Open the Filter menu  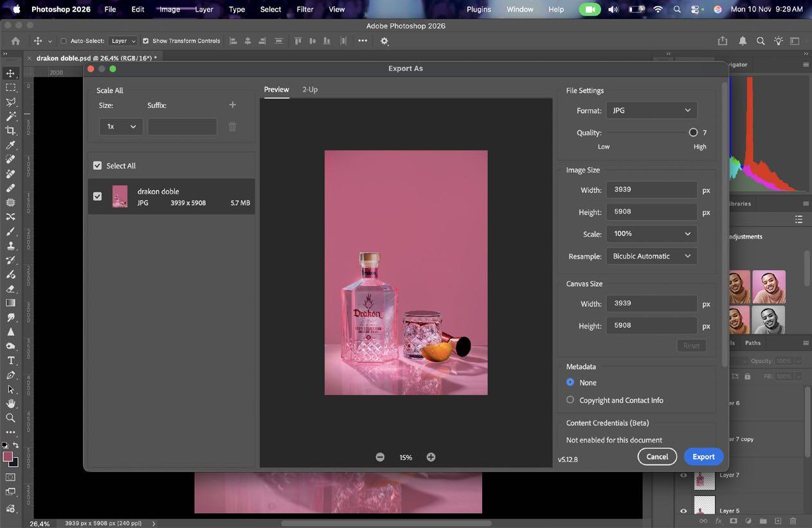pos(305,9)
